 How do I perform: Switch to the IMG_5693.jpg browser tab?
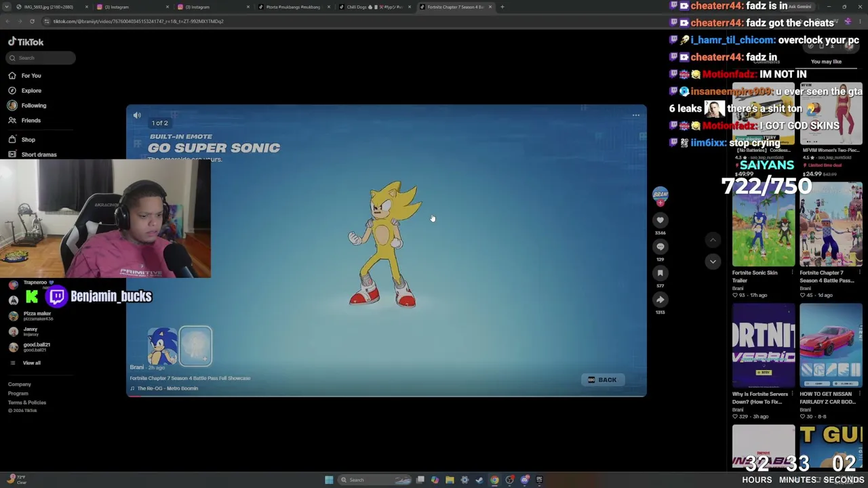pyautogui.click(x=51, y=7)
